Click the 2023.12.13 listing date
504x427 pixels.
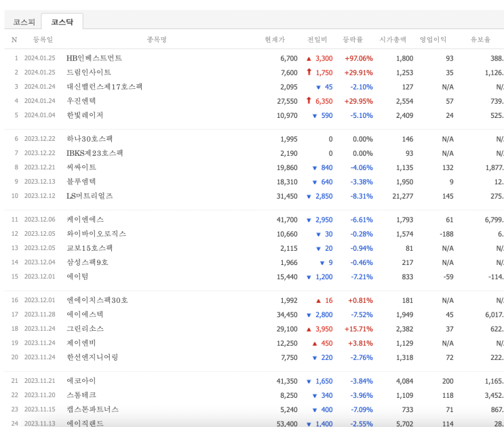point(39,182)
